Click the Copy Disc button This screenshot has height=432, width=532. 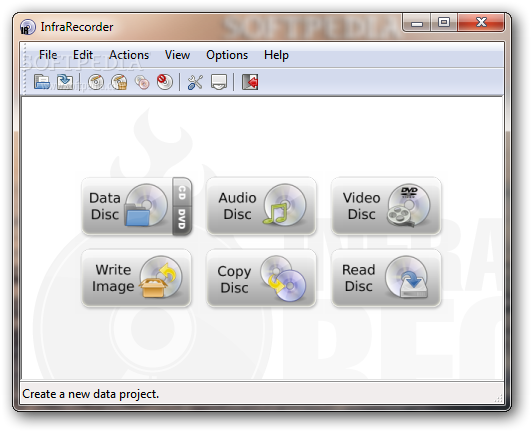(x=261, y=278)
